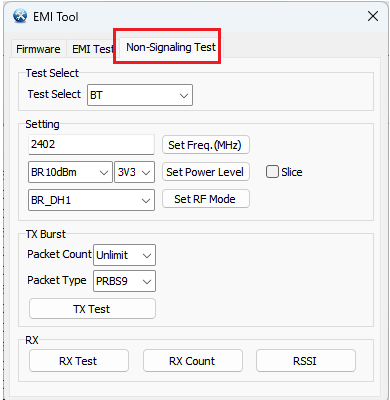Select the Non-Signaling Test tab
The height and width of the screenshot is (400, 390).
pos(171,47)
